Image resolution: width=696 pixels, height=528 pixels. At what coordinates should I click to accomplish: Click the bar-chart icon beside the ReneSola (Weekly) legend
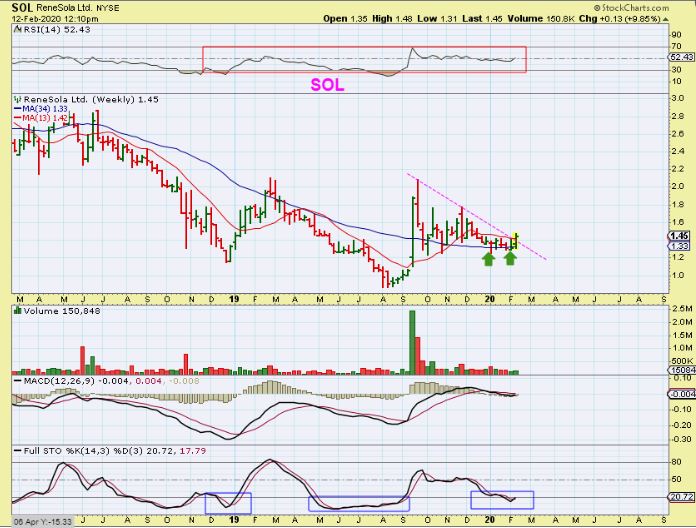click(18, 100)
